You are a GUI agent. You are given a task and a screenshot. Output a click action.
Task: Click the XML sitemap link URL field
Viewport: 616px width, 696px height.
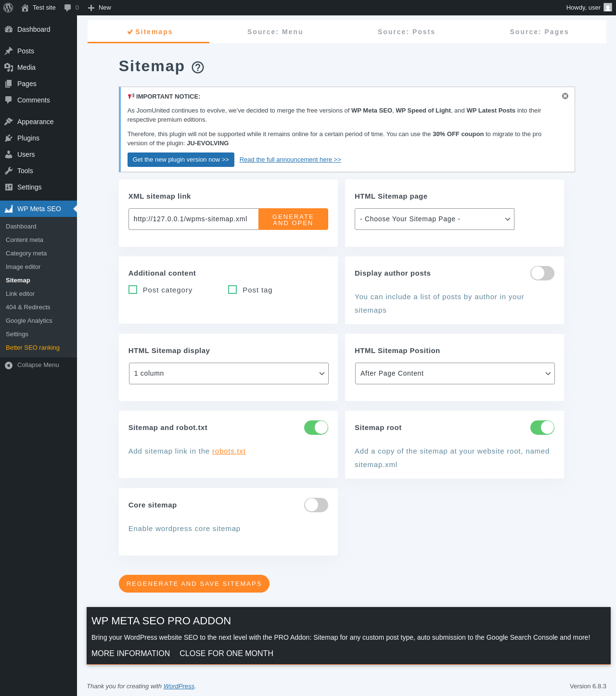[x=193, y=219]
